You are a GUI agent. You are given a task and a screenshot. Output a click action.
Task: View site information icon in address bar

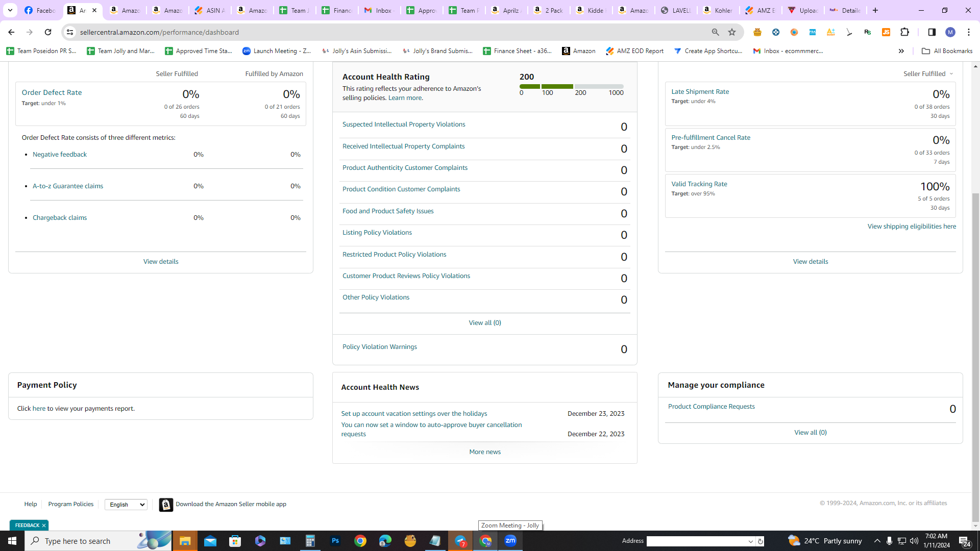pos(70,32)
